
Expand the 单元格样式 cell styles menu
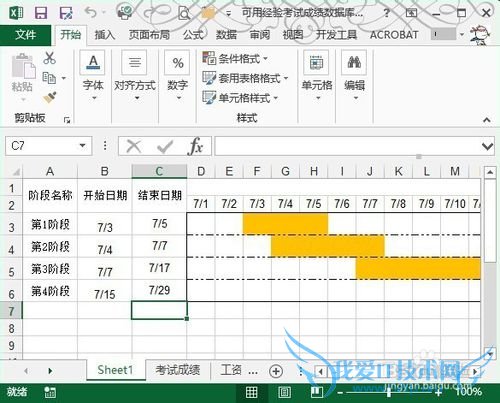(x=240, y=98)
